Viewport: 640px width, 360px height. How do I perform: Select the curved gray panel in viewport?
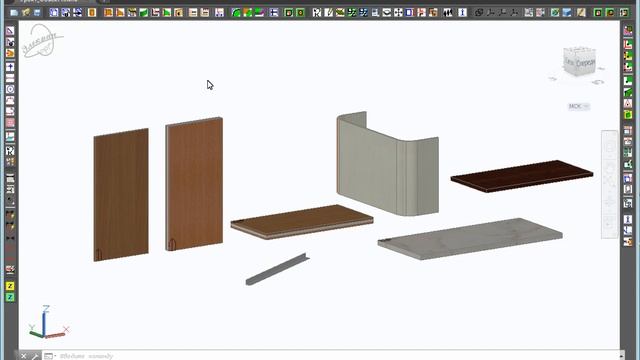click(x=387, y=163)
